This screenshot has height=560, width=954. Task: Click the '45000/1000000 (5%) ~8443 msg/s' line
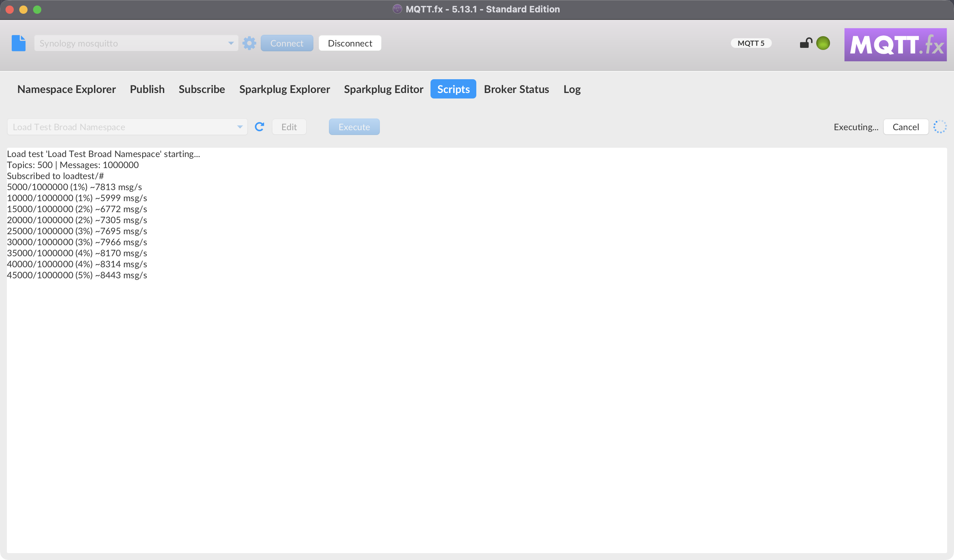point(77,274)
